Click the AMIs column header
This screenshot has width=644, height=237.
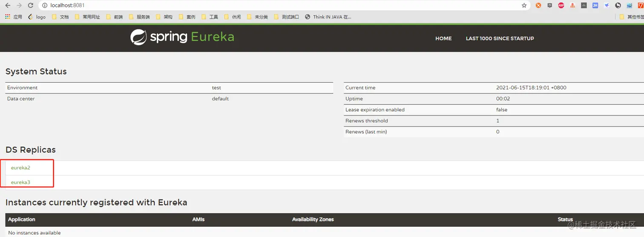coord(198,220)
